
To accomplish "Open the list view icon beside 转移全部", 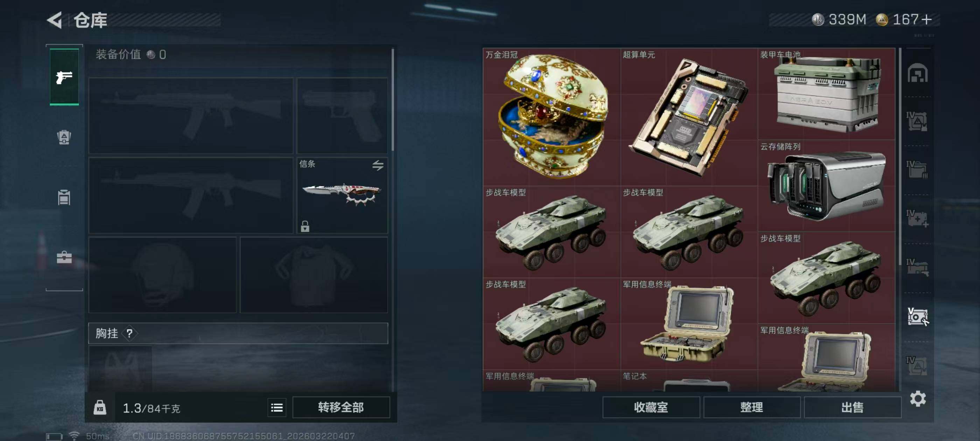I will (x=276, y=407).
